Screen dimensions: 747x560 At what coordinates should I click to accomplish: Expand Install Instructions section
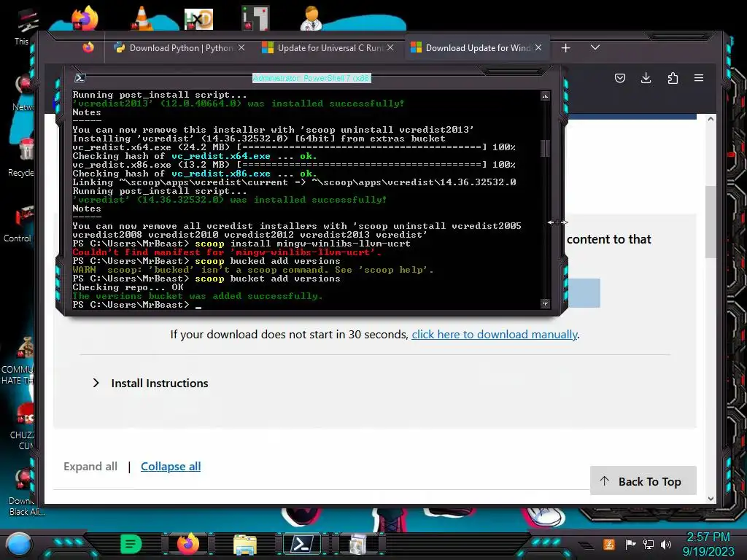point(150,384)
